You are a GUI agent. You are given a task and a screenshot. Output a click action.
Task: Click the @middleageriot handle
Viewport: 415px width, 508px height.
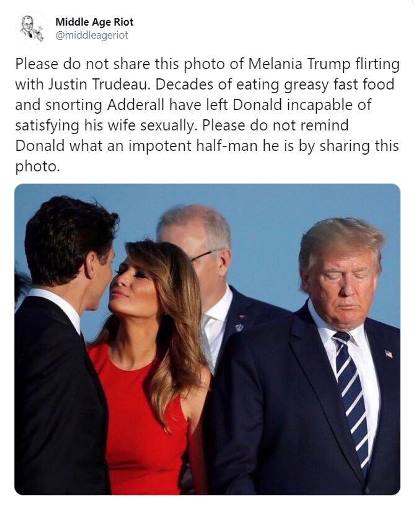tap(92, 35)
